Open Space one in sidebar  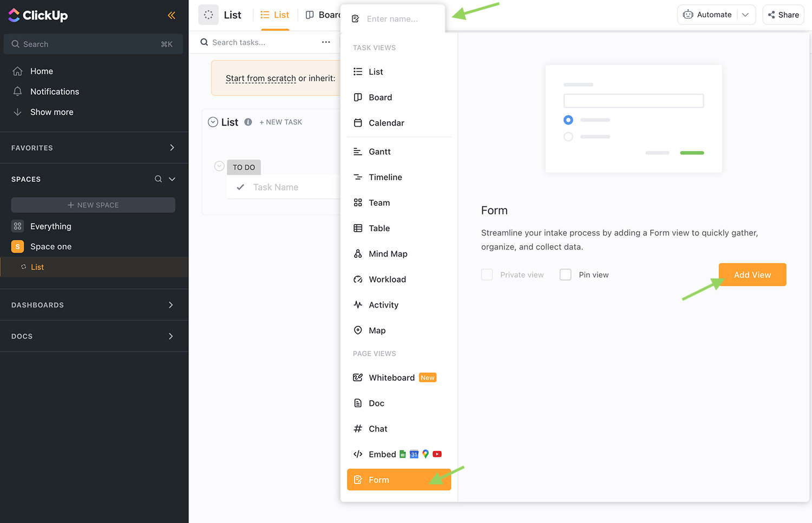pyautogui.click(x=50, y=246)
